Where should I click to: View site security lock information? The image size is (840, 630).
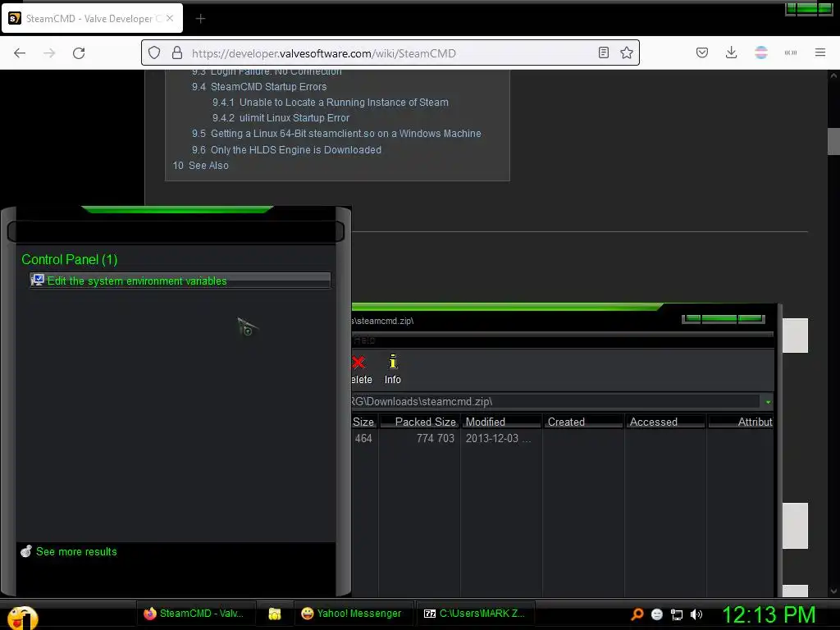point(177,53)
